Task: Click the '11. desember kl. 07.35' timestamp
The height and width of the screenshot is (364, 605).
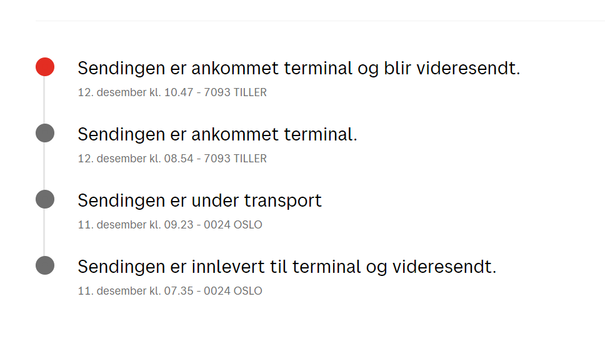Action: click(136, 291)
